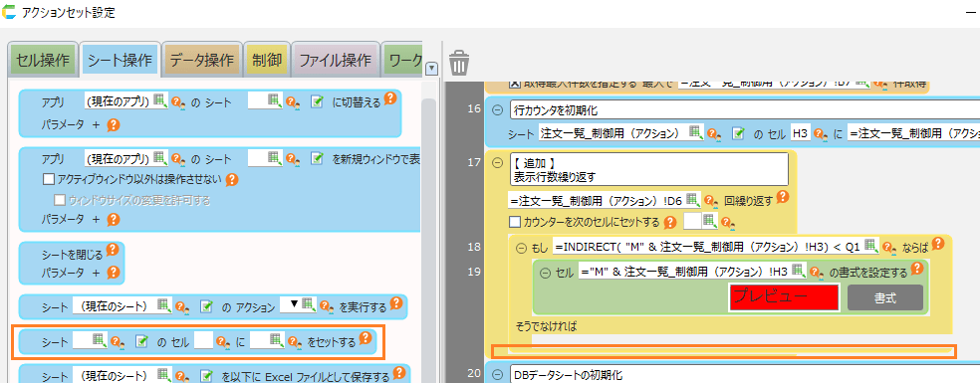This screenshot has height=383, width=980.
Task: Open help for the に切替える action
Action: (390, 98)
